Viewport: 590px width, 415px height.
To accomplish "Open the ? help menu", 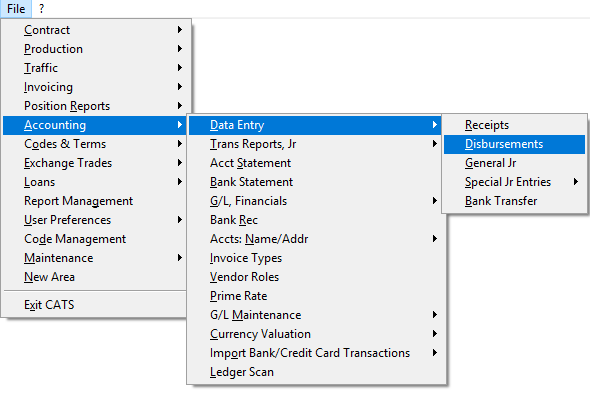I will (41, 8).
